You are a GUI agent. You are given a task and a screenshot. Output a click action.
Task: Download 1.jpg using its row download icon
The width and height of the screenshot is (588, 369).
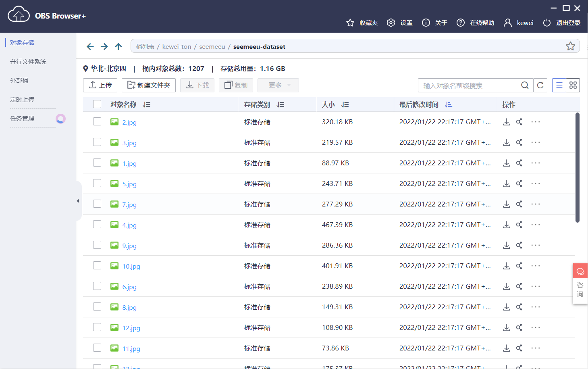tap(507, 163)
